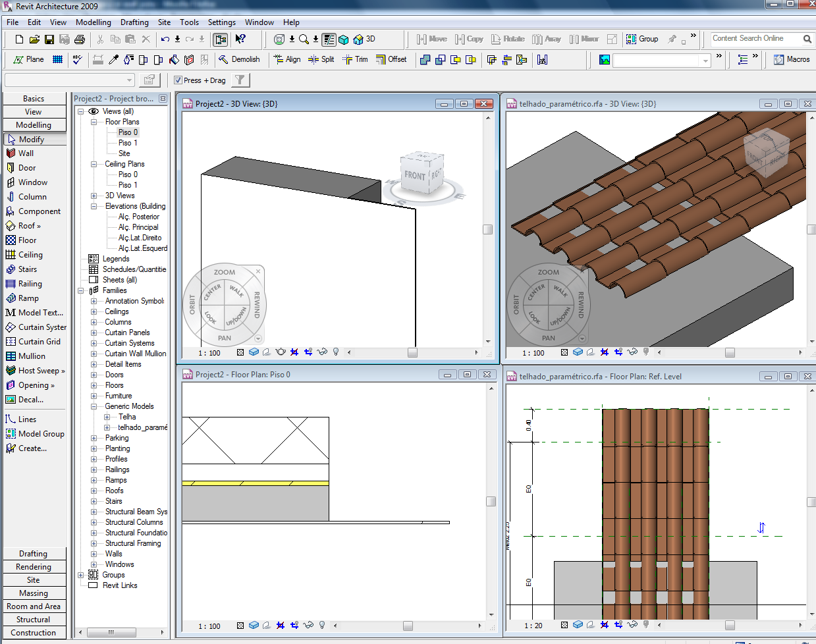Image resolution: width=816 pixels, height=644 pixels.
Task: Open the Piso 1 floor plan
Action: 128,143
